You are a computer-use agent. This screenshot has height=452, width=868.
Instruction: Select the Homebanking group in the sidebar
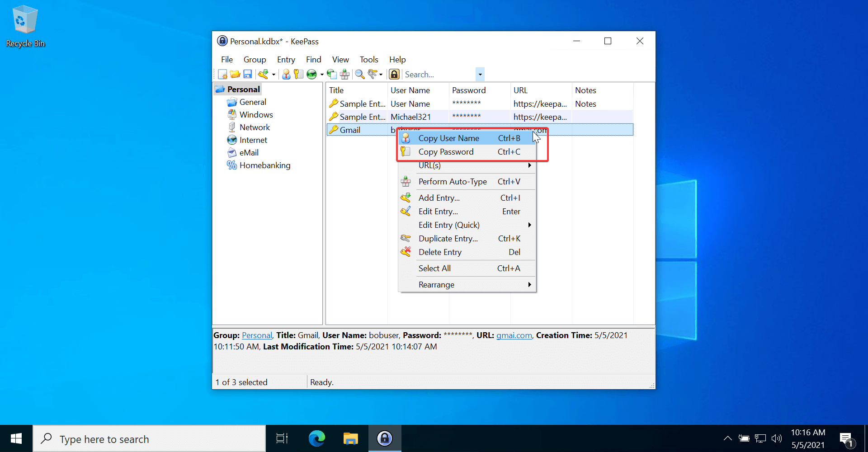click(265, 165)
